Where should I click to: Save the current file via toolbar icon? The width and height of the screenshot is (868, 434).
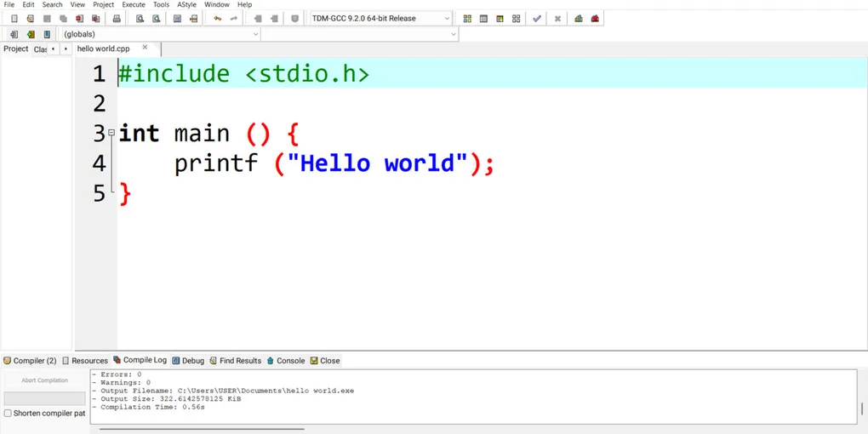47,18
